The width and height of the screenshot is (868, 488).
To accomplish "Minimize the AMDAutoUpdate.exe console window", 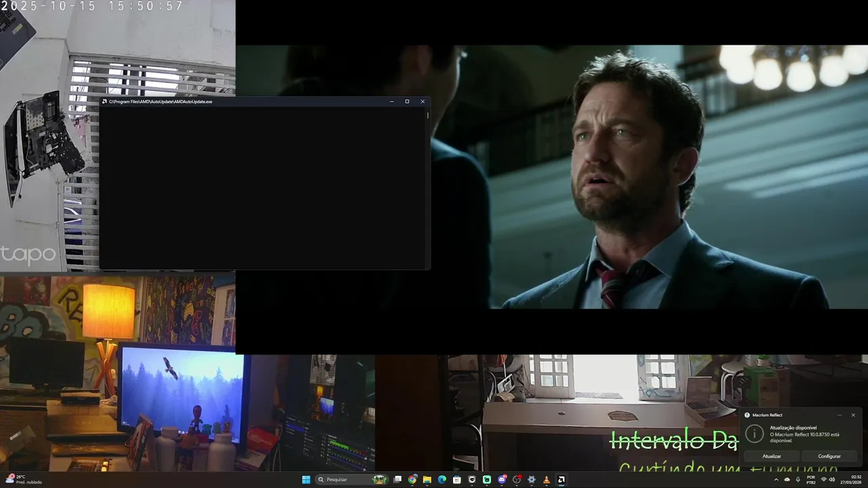I will point(392,102).
